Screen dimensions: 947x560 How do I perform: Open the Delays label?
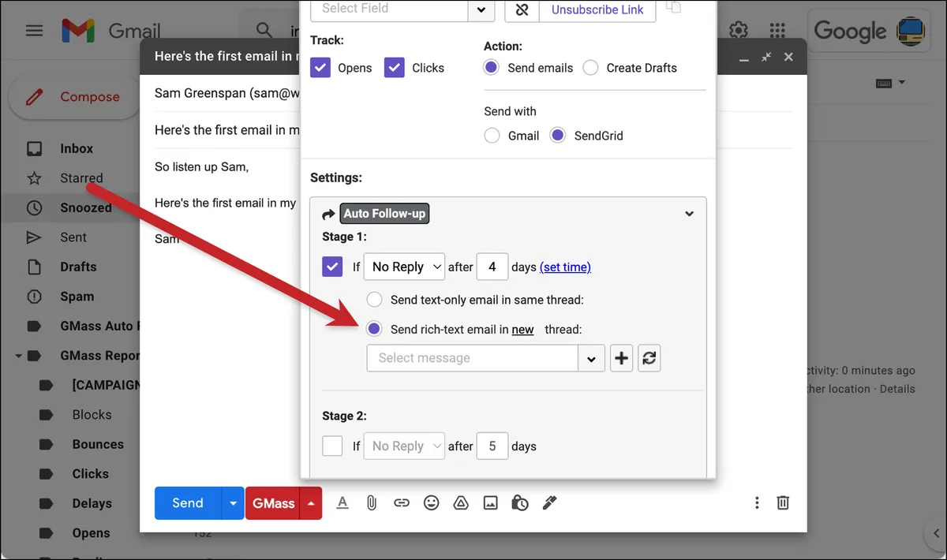tap(92, 503)
